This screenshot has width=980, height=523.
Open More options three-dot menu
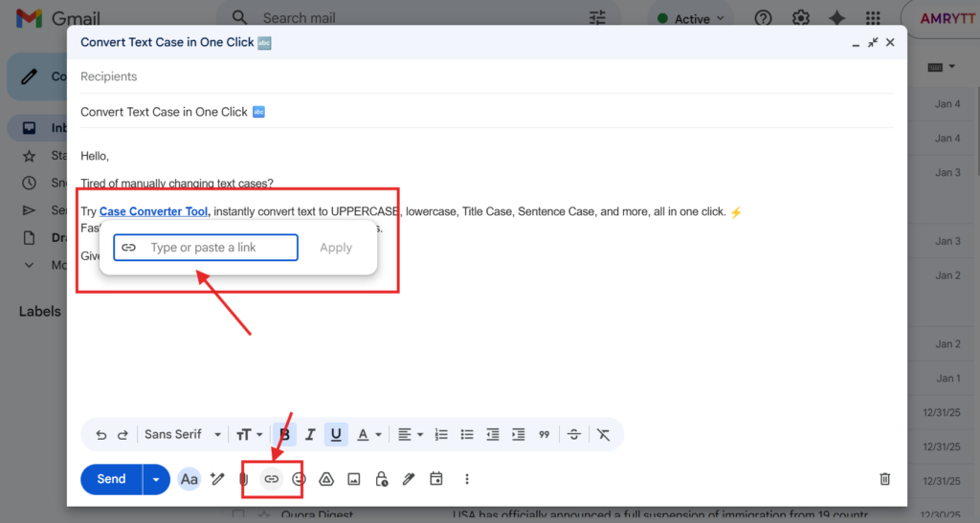pos(467,479)
